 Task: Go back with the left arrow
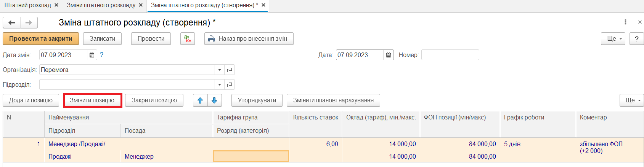12,23
